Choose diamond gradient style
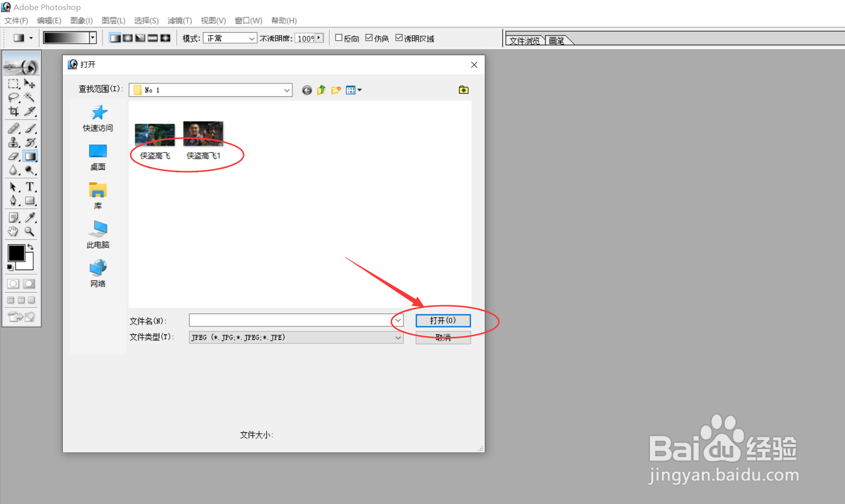This screenshot has height=504, width=845. (x=165, y=38)
